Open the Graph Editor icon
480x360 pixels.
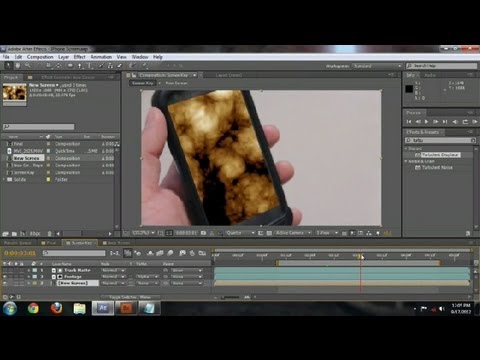[x=202, y=253]
